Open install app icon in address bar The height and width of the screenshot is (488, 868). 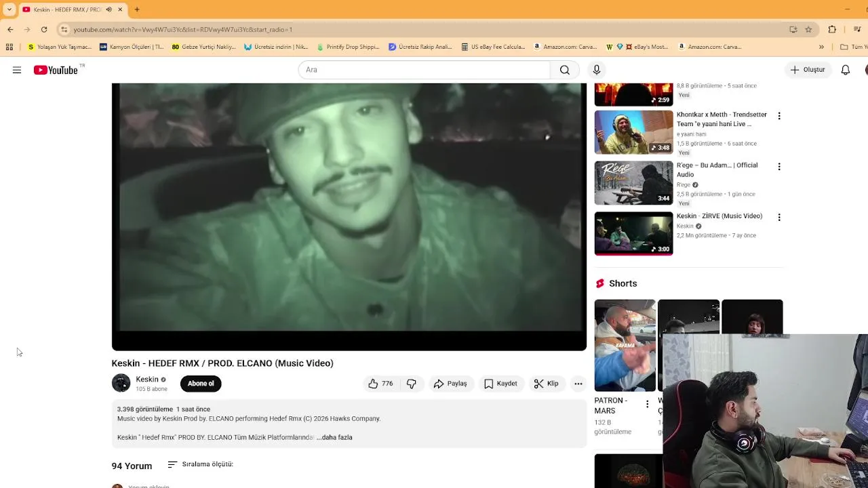(793, 30)
